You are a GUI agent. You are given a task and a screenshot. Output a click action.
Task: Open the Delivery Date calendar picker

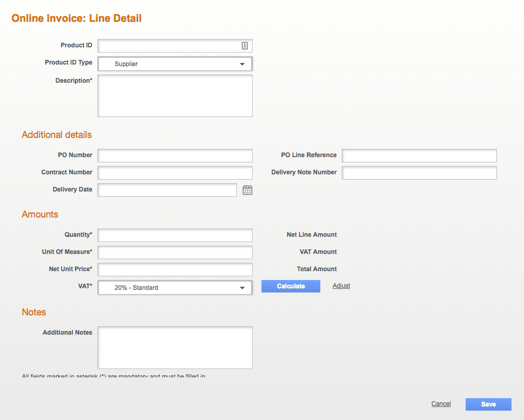(247, 190)
